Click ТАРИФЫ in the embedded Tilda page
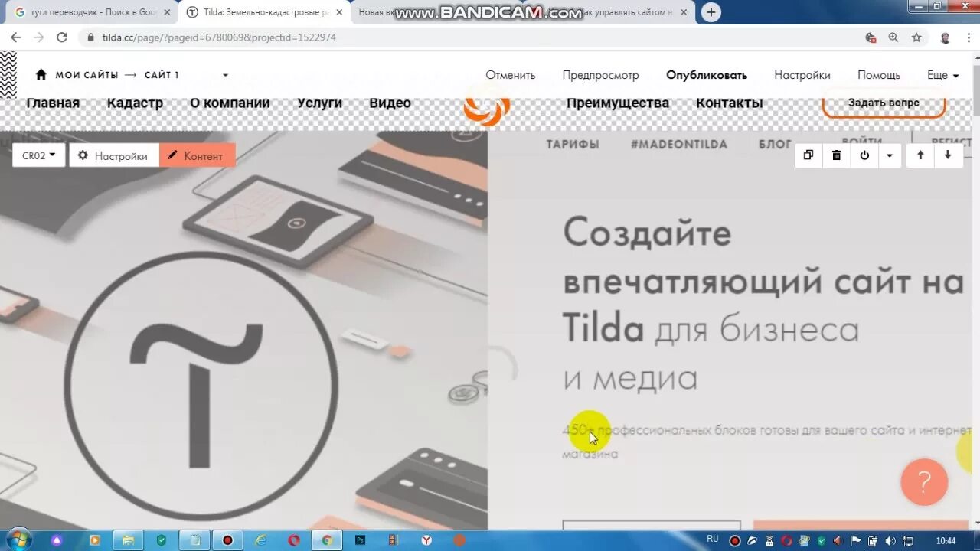Image resolution: width=980 pixels, height=551 pixels. coord(573,144)
